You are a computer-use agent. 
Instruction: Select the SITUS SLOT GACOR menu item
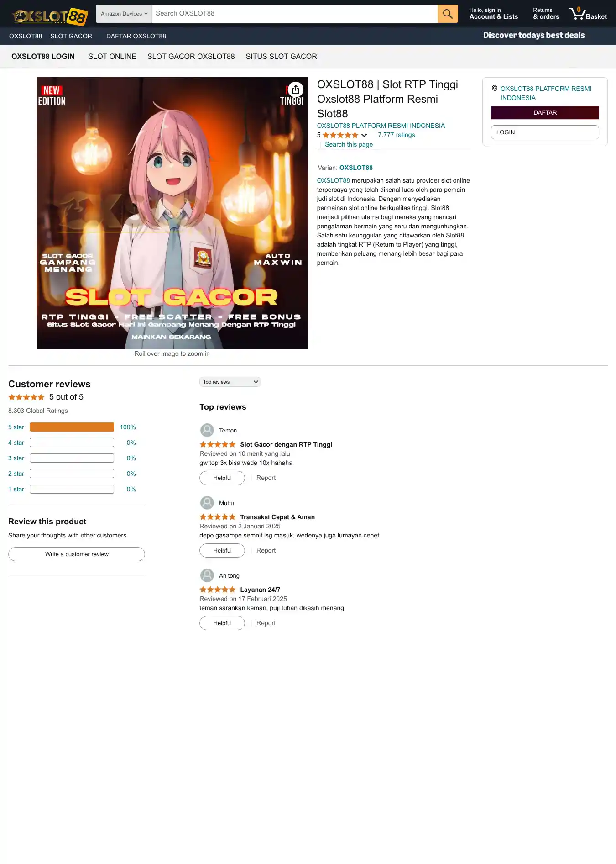tap(281, 57)
